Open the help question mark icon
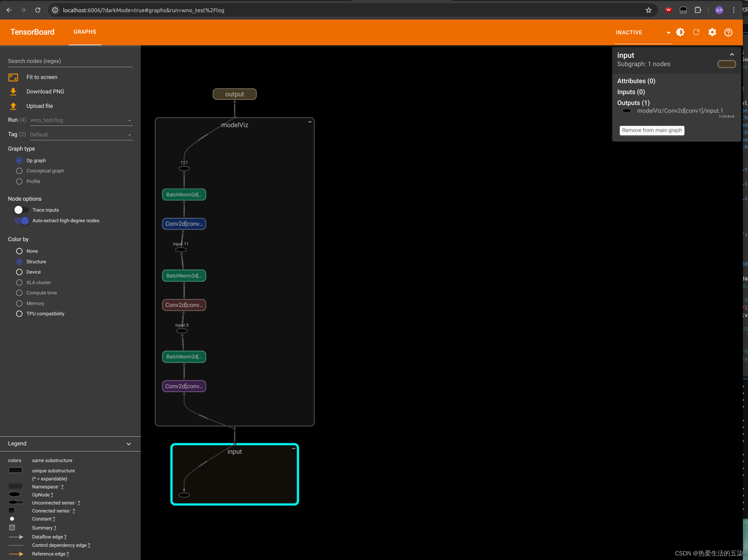This screenshot has width=748, height=560. coord(728,32)
